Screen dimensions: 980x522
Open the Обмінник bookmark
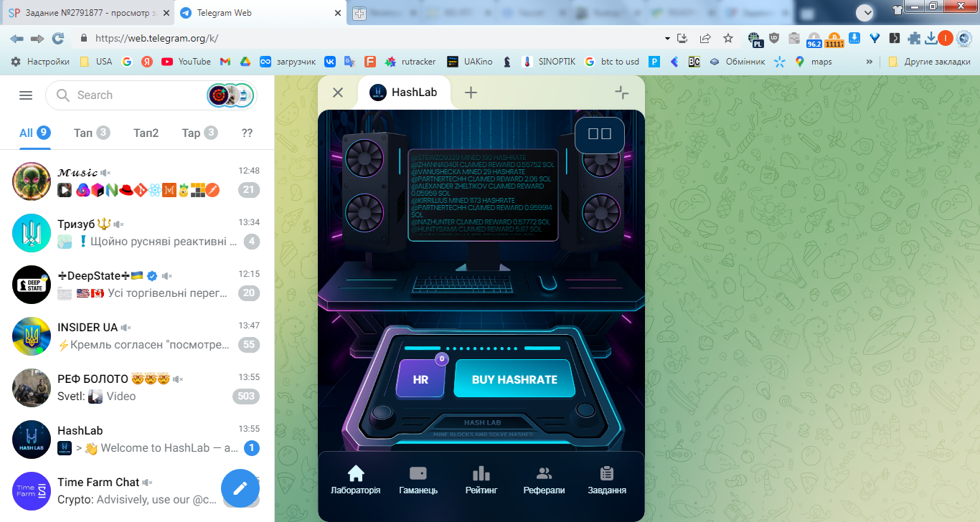(738, 62)
